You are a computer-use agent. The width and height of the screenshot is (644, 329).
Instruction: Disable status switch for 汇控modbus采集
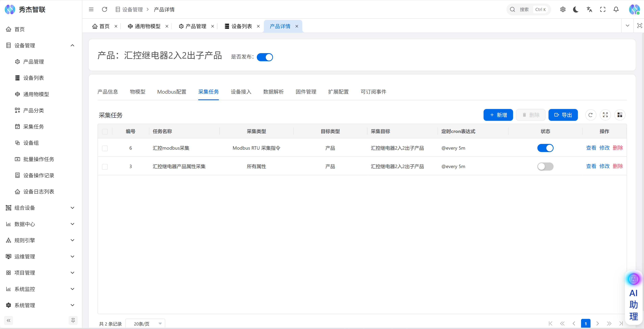(x=545, y=148)
